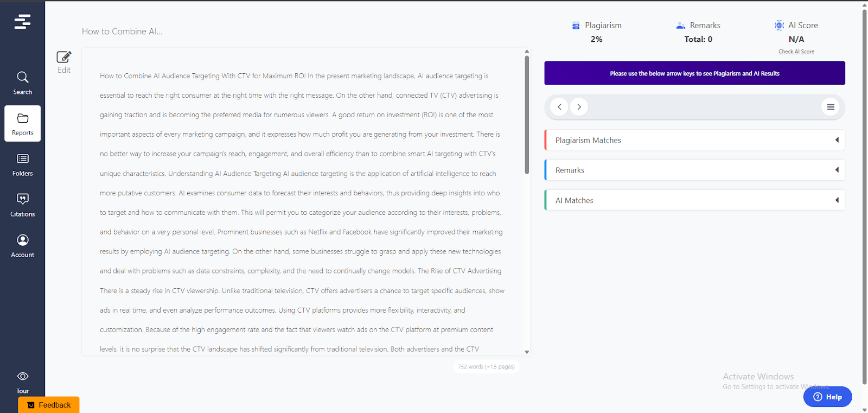The image size is (868, 413).
Task: Select the Remarks total header
Action: [698, 26]
